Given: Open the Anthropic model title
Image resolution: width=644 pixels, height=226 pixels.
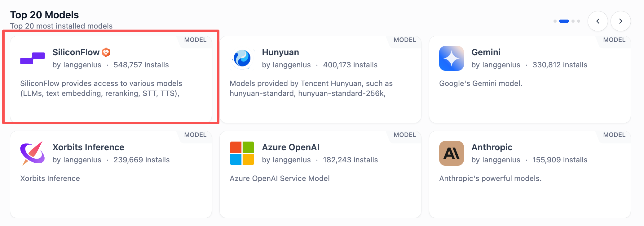Looking at the screenshot, I should (x=492, y=147).
